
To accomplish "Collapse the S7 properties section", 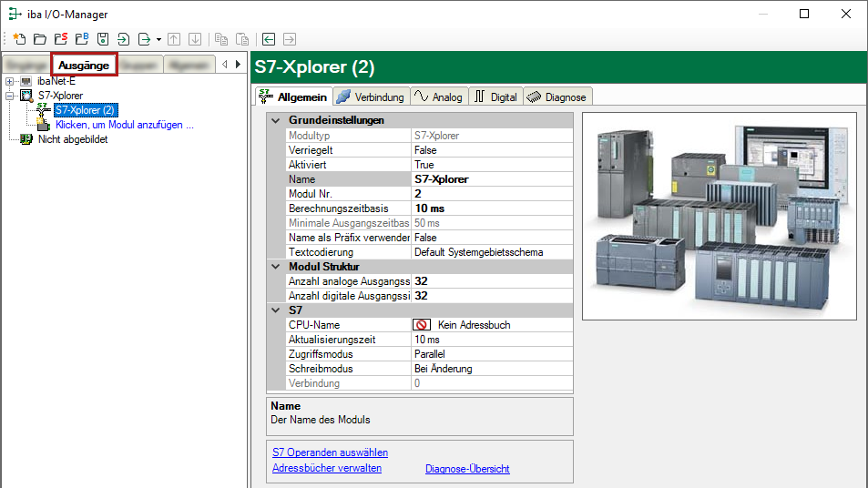I will pos(276,310).
